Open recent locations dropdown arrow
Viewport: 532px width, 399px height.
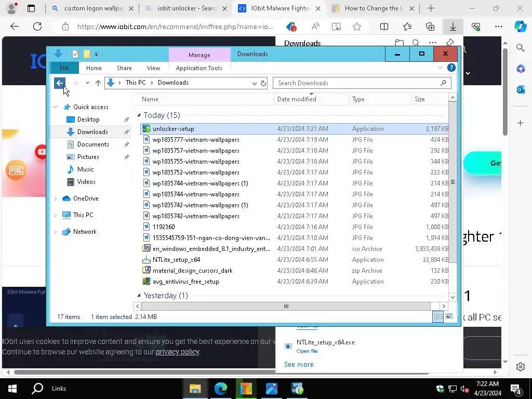(87, 83)
